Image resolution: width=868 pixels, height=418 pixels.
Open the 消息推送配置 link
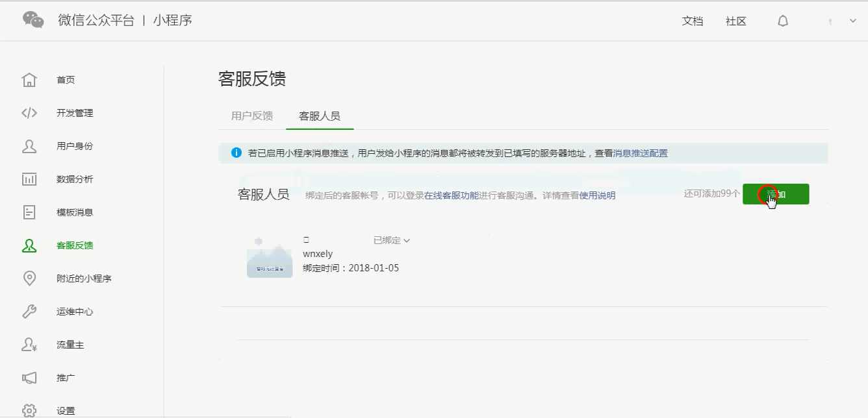640,153
